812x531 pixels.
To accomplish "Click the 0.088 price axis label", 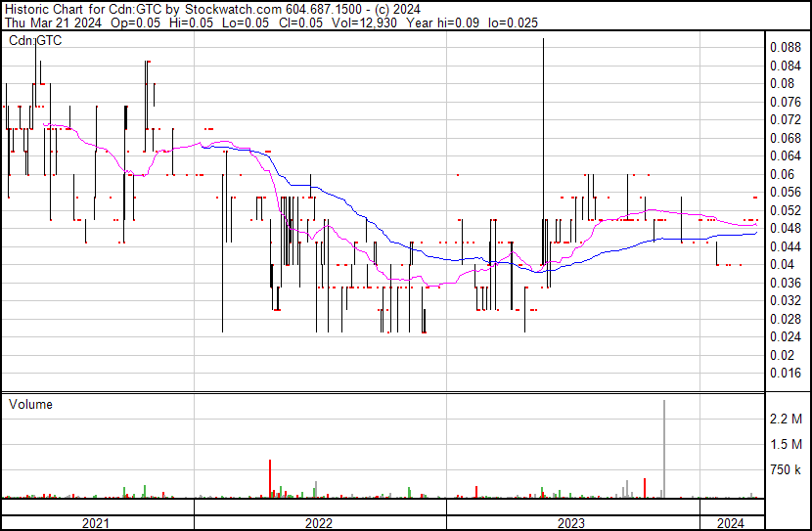I will (785, 47).
